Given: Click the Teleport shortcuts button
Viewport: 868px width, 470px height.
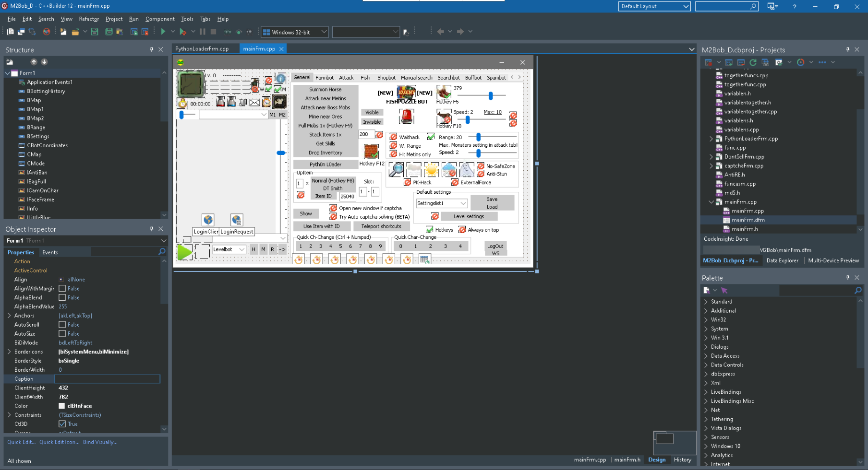Looking at the screenshot, I should pos(381,226).
